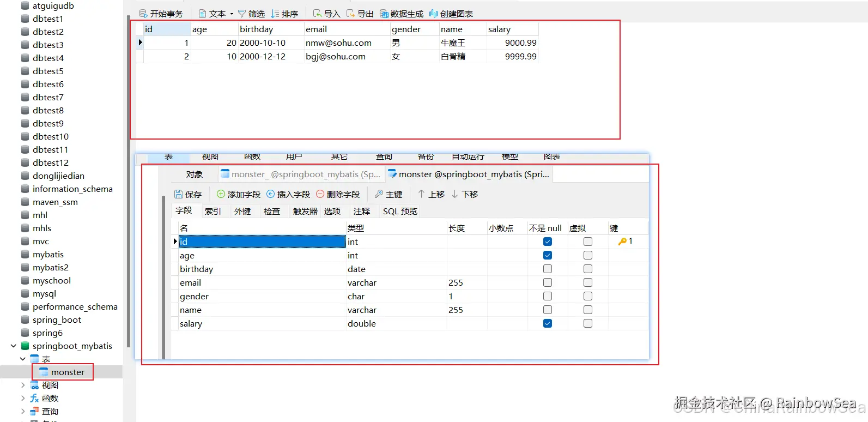Click the 选项 (options) tab
The image size is (868, 422).
pos(332,211)
